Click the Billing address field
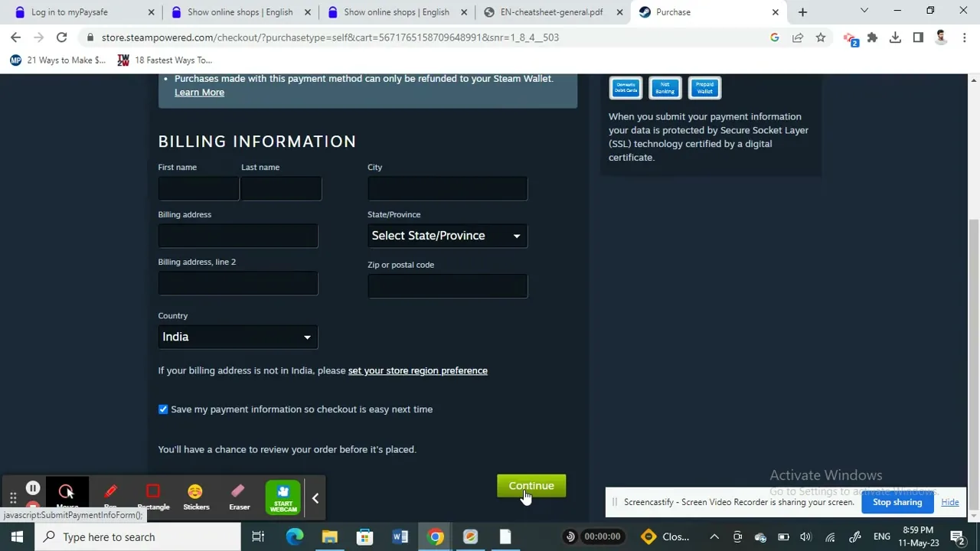The image size is (980, 551). [237, 236]
